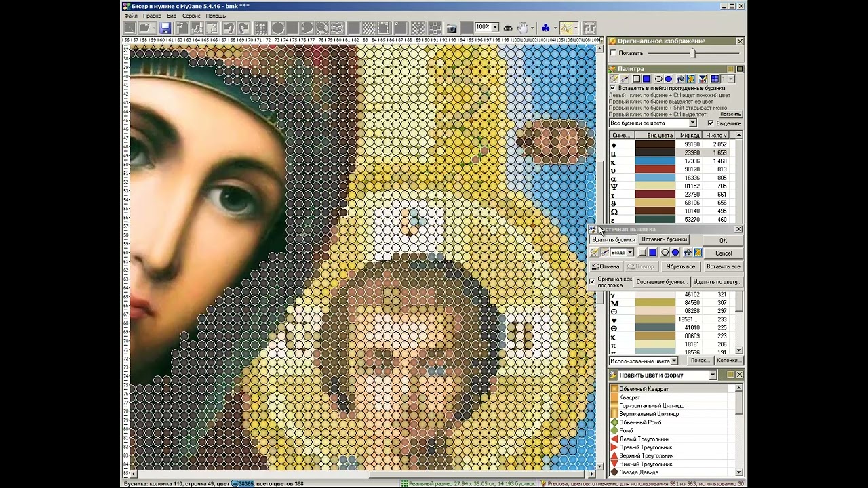Select blue filled square in embroidery dialog
868x488 pixels.
652,252
